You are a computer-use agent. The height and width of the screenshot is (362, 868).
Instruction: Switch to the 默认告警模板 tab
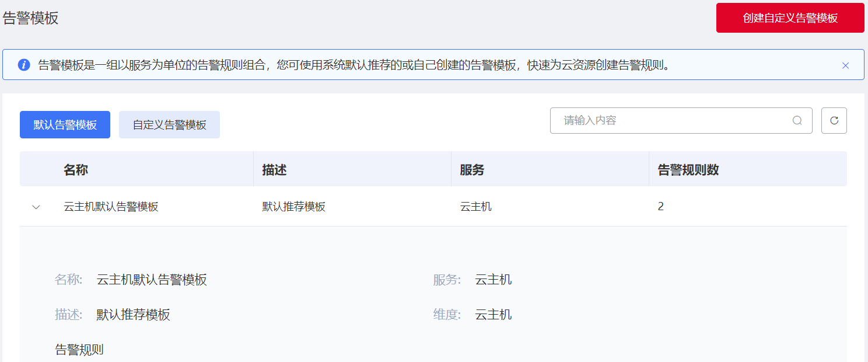coord(65,125)
